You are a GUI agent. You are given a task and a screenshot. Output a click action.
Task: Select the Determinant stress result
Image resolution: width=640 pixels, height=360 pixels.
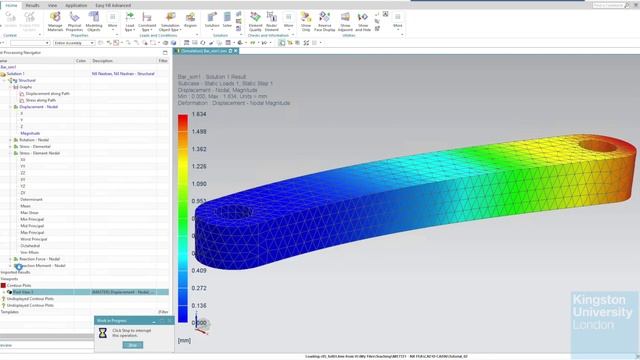(x=31, y=200)
